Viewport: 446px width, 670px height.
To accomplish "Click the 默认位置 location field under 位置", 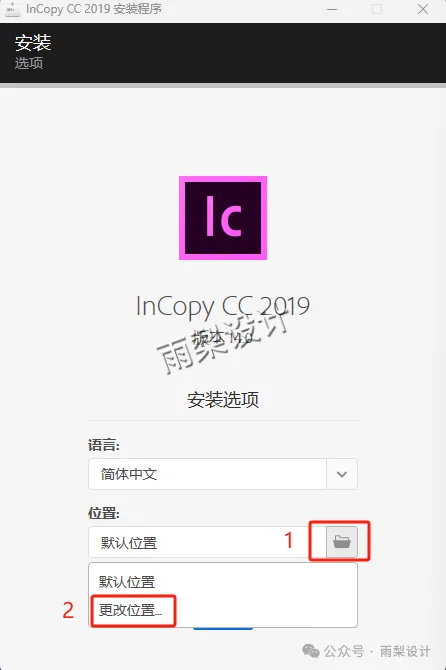I will 208,542.
